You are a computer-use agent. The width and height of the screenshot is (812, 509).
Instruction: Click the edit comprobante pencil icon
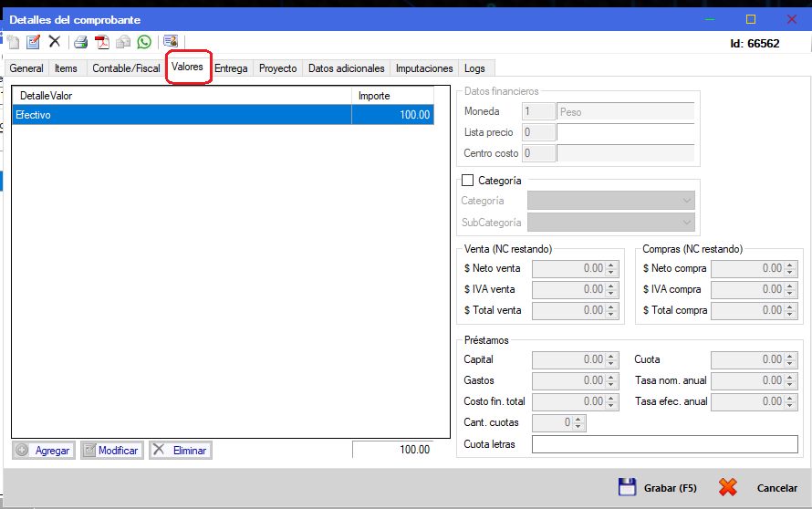33,41
